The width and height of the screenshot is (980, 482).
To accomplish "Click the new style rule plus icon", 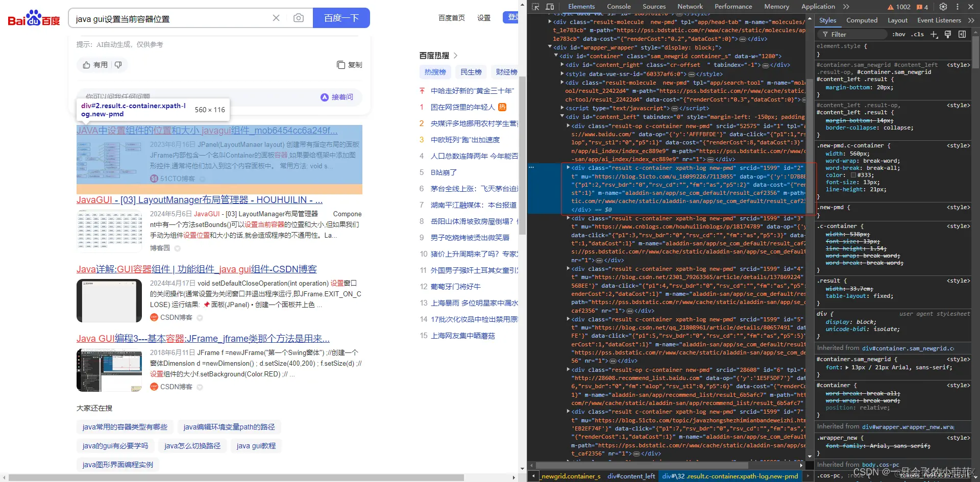I will [934, 34].
